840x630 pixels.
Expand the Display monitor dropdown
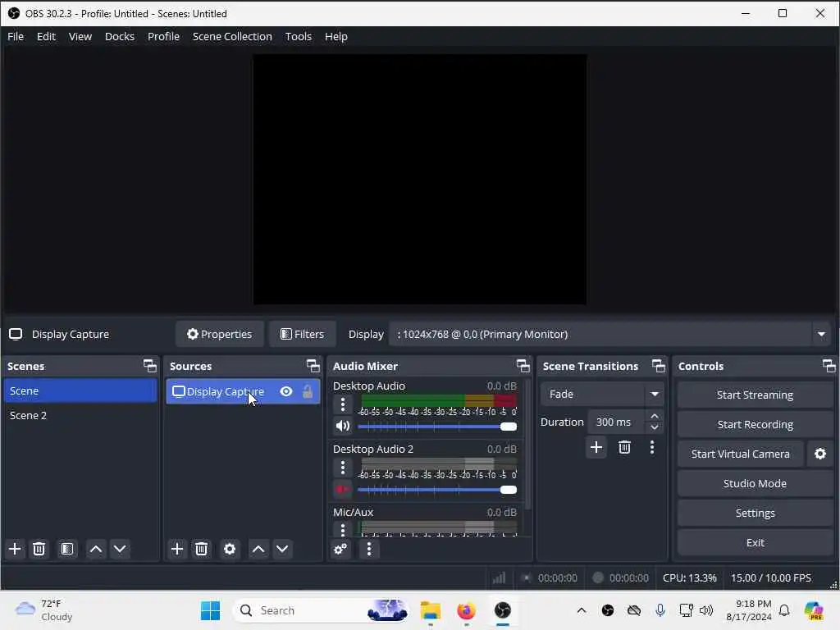[x=821, y=335]
